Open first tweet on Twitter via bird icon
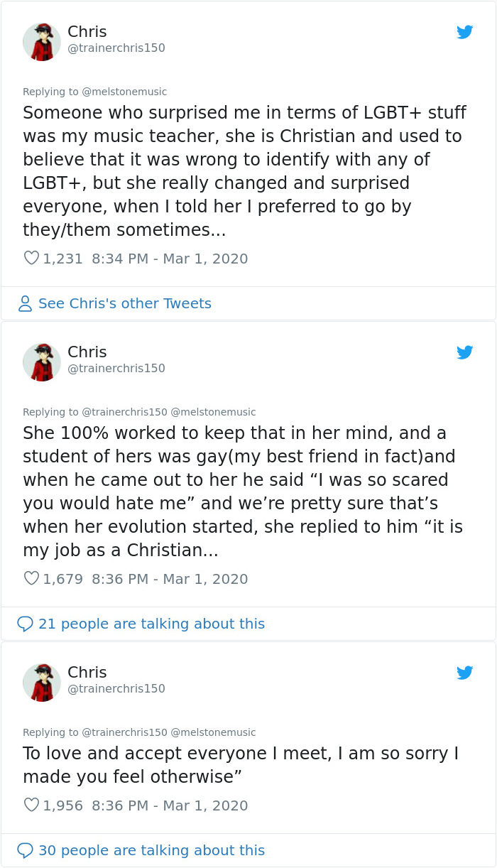Screen dimensions: 497x868 click(x=465, y=32)
